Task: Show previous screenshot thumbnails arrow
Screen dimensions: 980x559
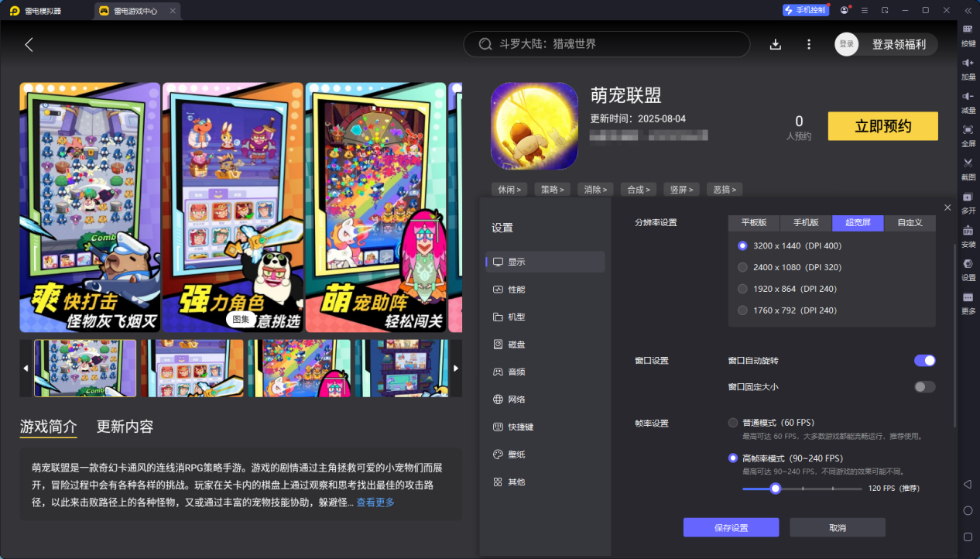Action: click(26, 369)
